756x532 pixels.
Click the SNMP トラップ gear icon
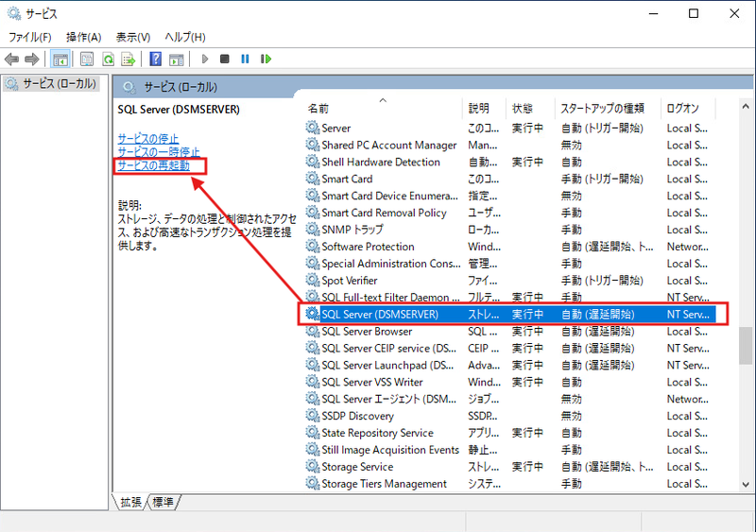click(x=313, y=229)
